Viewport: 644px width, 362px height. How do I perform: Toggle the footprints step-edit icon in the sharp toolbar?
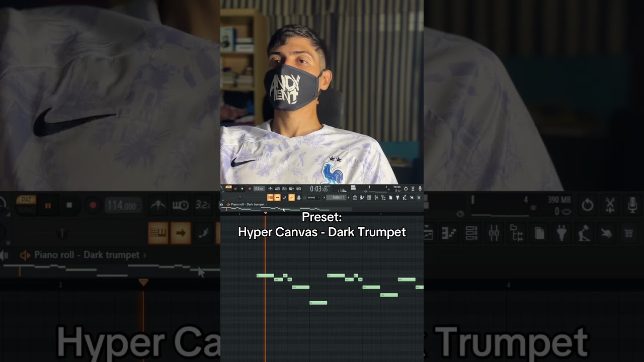(x=285, y=198)
